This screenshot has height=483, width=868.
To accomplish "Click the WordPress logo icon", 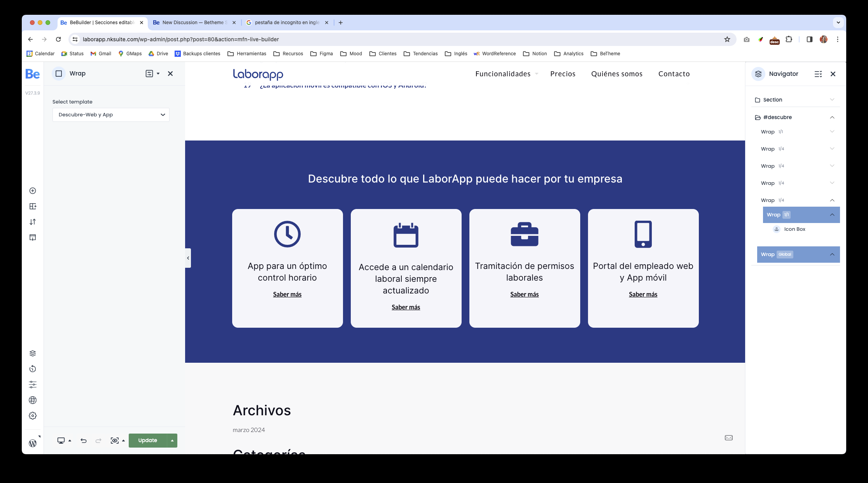I will pos(33,443).
